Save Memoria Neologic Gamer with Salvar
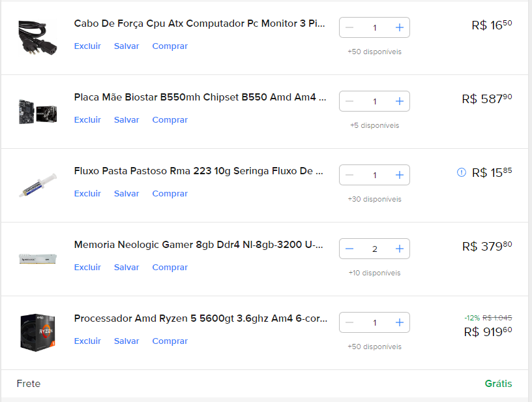 coord(126,267)
